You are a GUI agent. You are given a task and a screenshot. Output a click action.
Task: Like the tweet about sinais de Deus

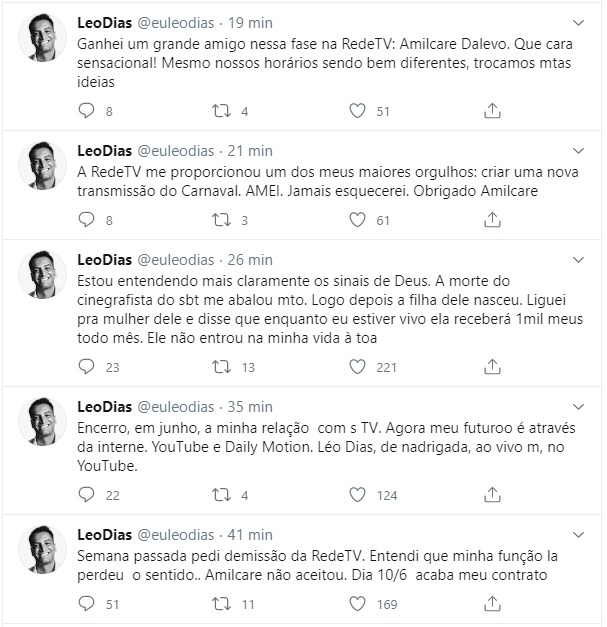[357, 366]
